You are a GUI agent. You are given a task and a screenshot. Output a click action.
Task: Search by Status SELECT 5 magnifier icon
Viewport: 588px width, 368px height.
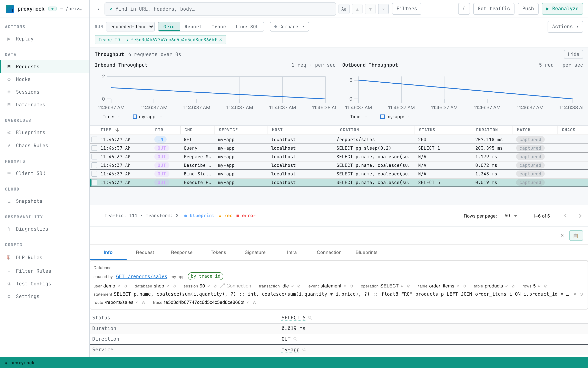(310, 318)
